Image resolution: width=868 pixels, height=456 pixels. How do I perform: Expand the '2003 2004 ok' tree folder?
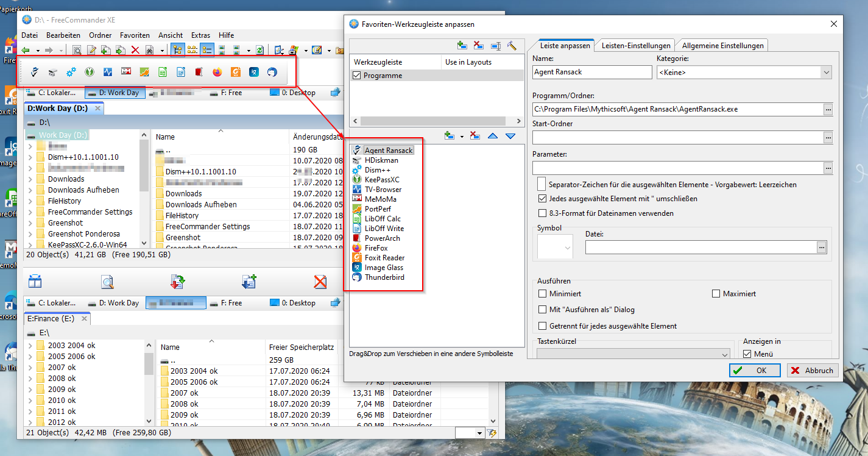[31, 346]
